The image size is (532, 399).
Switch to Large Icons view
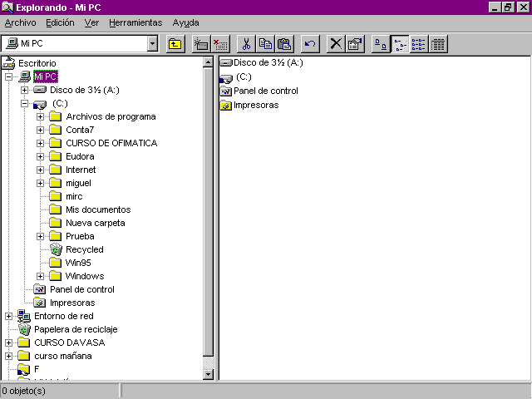click(381, 44)
